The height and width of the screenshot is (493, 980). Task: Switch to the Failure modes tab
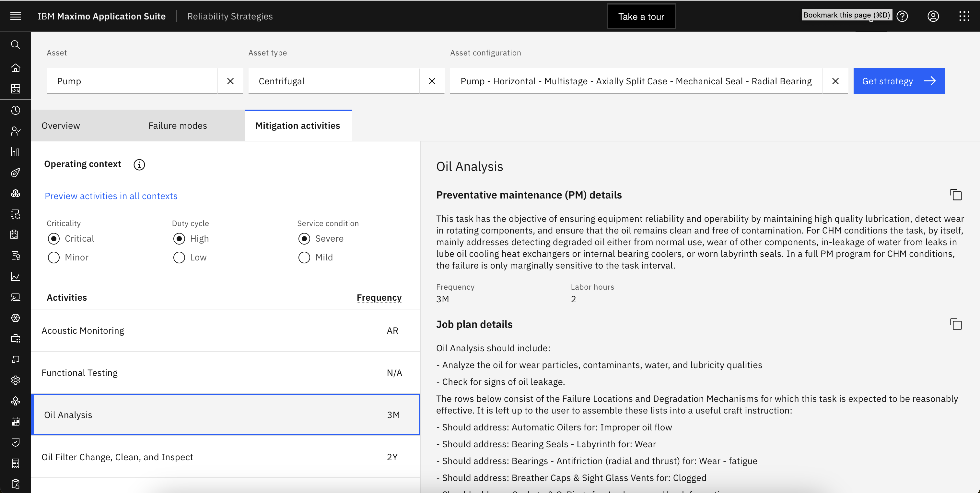coord(177,125)
